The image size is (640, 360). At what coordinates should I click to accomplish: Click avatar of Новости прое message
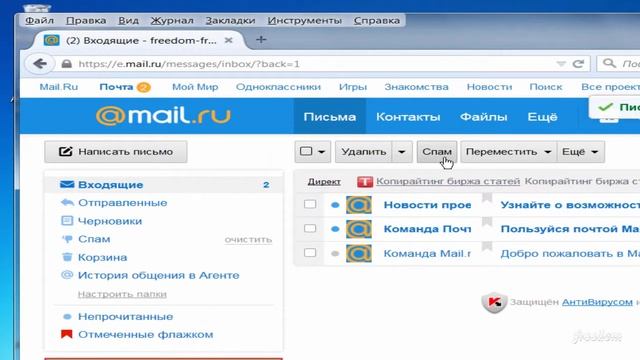[x=359, y=205]
